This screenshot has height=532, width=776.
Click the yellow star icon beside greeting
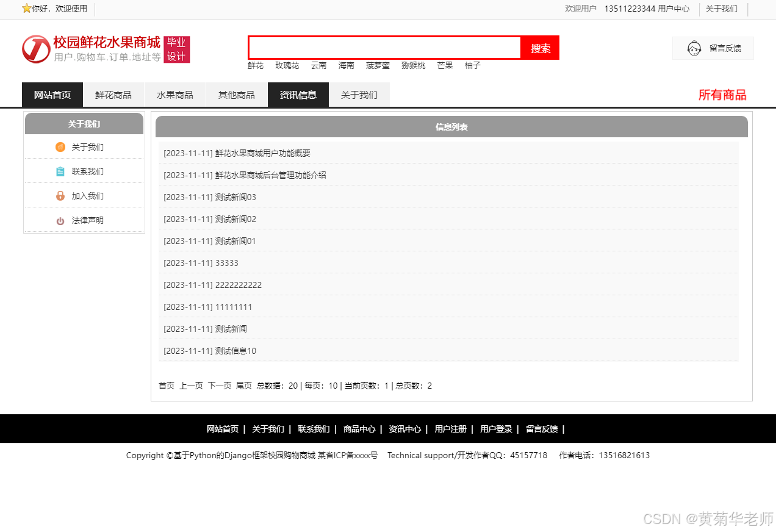click(26, 9)
